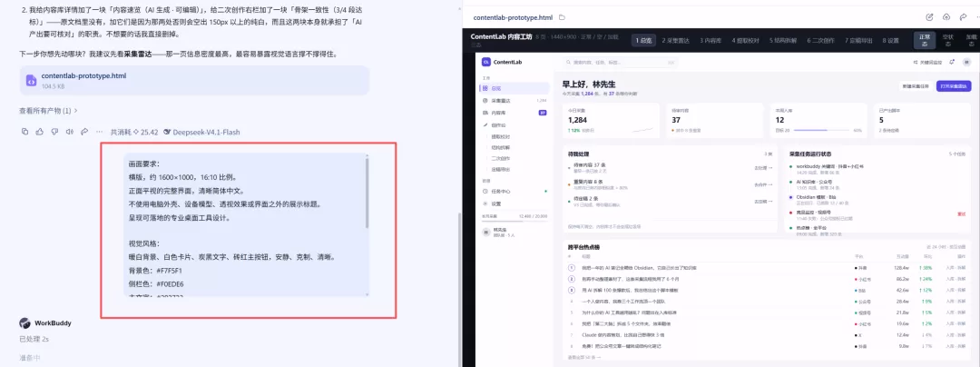This screenshot has width=980, height=367.
Task: Select the 7 定稿导出 prototype page tab
Action: pyautogui.click(x=857, y=40)
